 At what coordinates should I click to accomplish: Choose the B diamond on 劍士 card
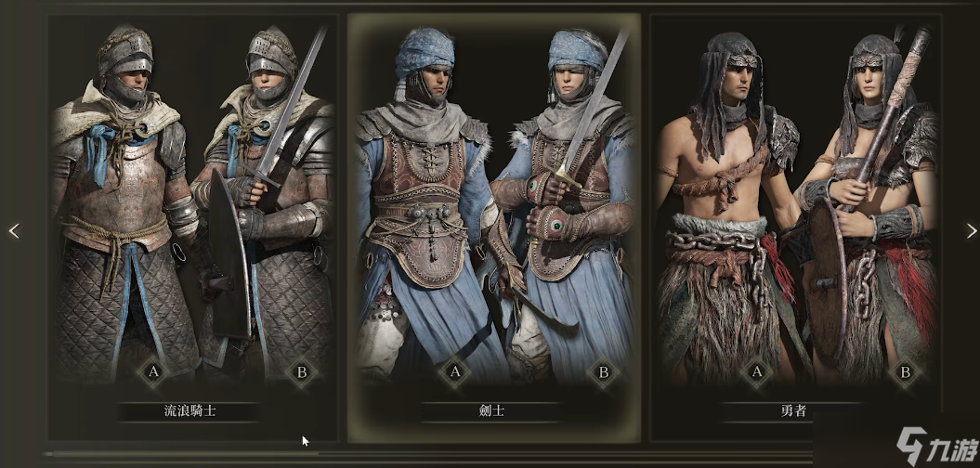[603, 372]
